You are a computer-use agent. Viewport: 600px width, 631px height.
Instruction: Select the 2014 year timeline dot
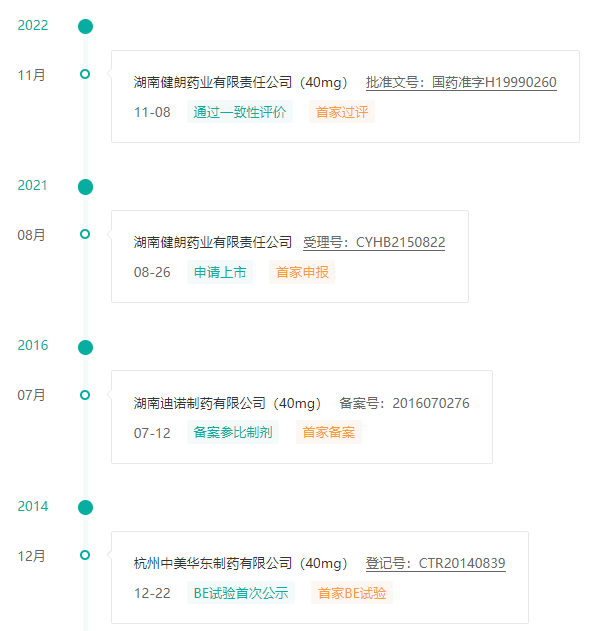click(x=85, y=507)
